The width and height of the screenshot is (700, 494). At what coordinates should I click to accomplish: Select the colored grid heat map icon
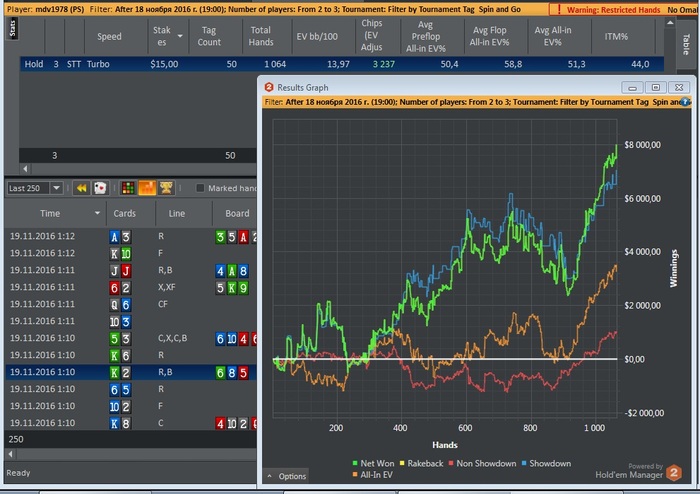pyautogui.click(x=128, y=188)
